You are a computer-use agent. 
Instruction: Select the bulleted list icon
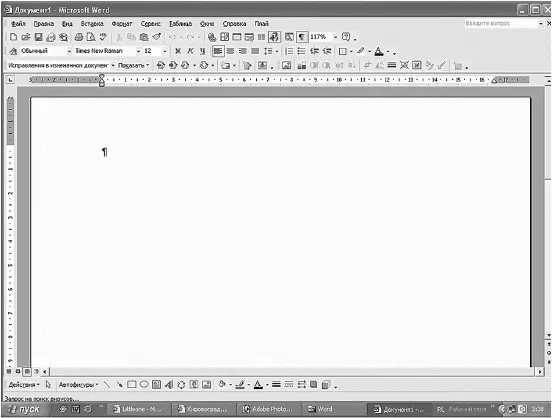(x=301, y=51)
